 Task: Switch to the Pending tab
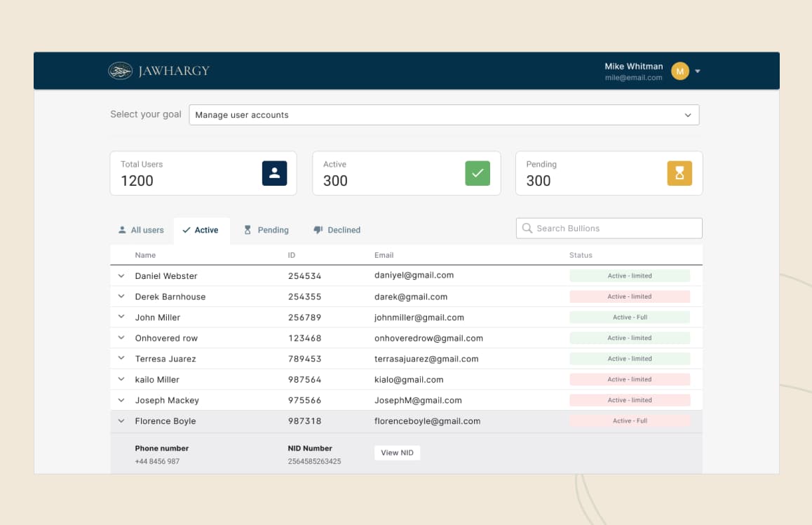pos(266,230)
